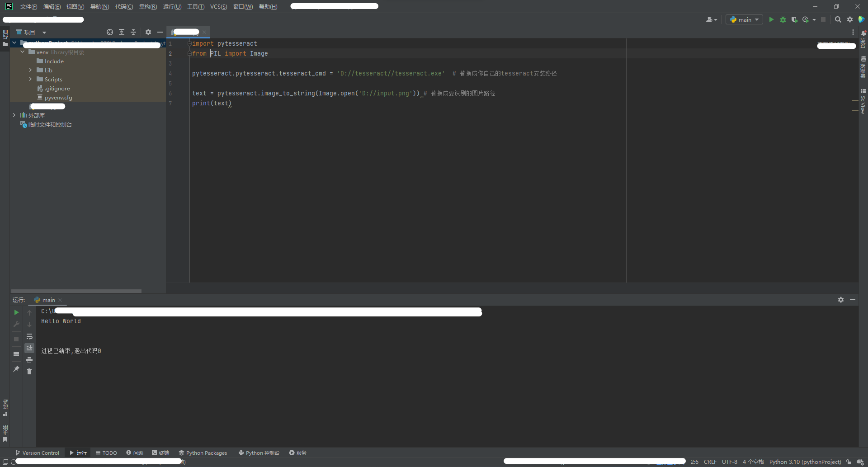Open the 编辑(E) menu
The image size is (868, 467).
click(x=52, y=7)
